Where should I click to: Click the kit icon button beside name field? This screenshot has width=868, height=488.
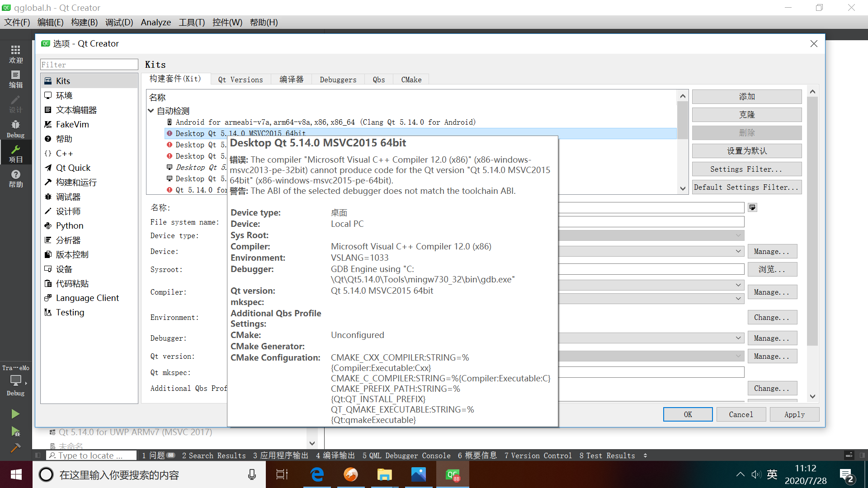click(x=752, y=207)
